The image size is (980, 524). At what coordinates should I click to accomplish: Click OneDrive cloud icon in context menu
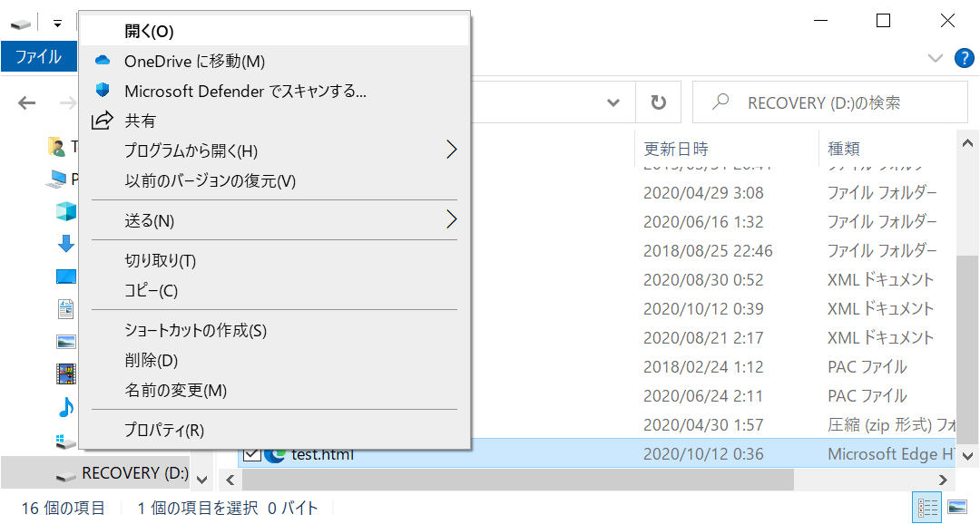click(103, 61)
